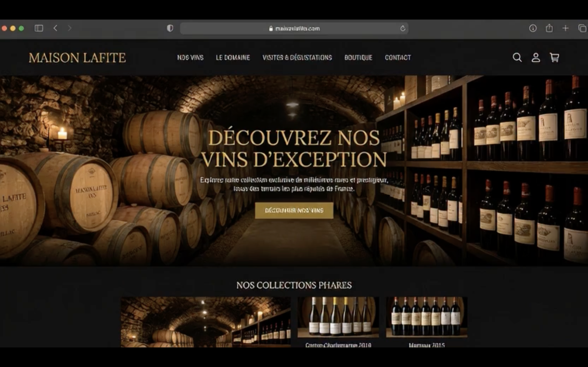Click the privacy shield icon
The width and height of the screenshot is (588, 367).
(x=170, y=28)
